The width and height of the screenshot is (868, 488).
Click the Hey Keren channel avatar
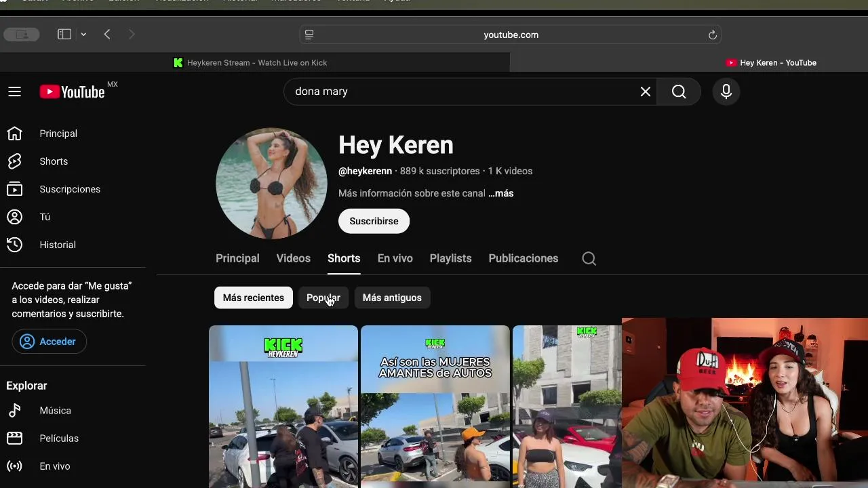[271, 183]
